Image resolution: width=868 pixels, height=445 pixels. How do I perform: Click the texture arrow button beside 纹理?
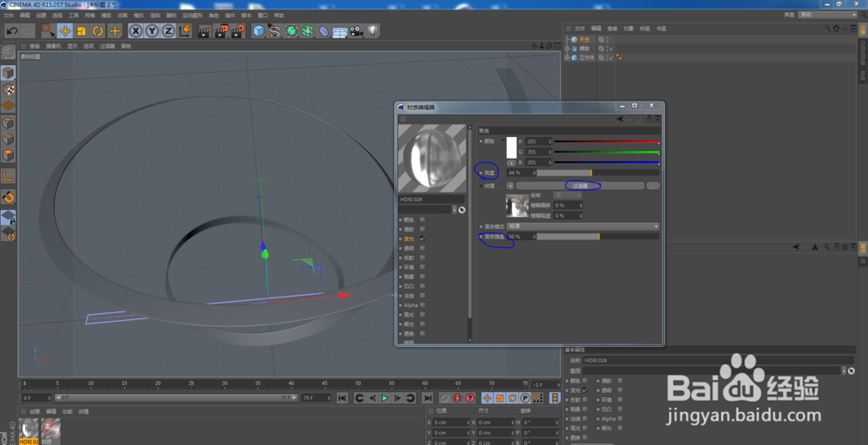(510, 186)
